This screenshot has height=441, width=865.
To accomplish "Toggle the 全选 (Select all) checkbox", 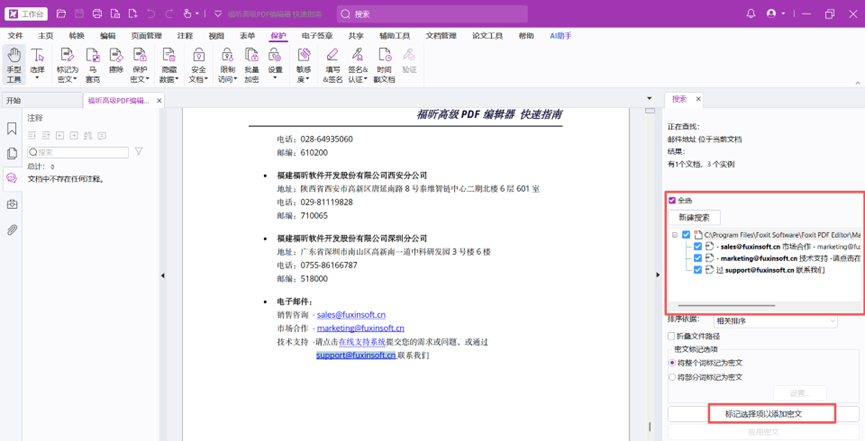I will pyautogui.click(x=672, y=200).
